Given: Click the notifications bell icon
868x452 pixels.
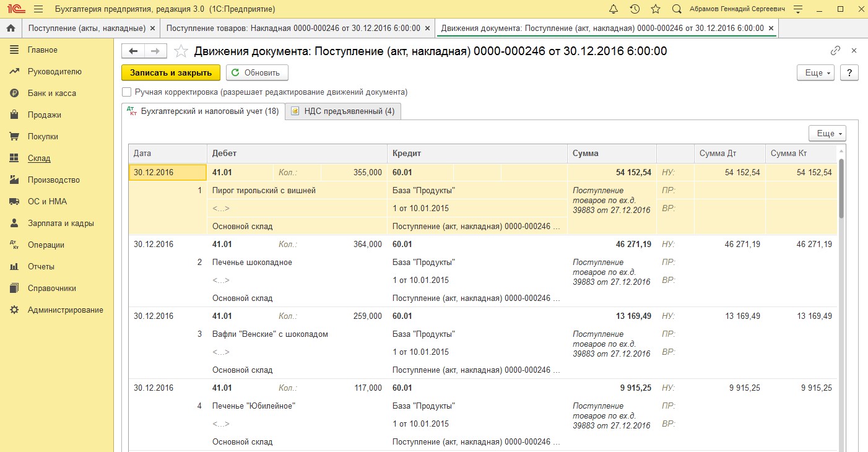Looking at the screenshot, I should tap(614, 9).
